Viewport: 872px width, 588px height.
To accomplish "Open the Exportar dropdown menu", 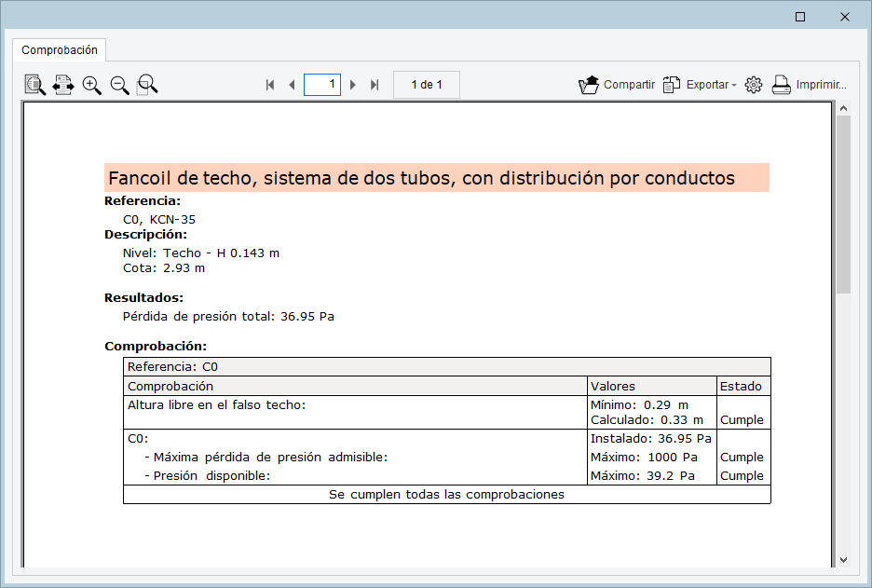I will point(700,85).
